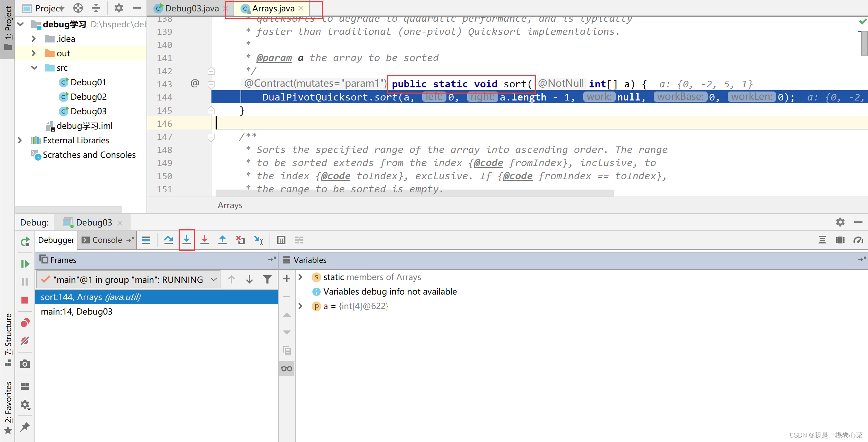Select the main:14, Debug03 stack frame
The height and width of the screenshot is (442, 868).
pos(77,311)
